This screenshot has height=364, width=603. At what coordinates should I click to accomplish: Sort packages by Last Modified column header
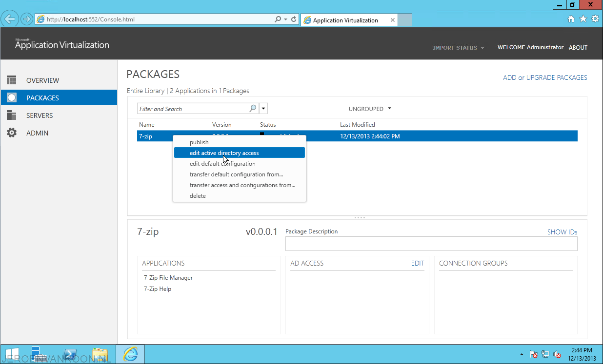[358, 125]
